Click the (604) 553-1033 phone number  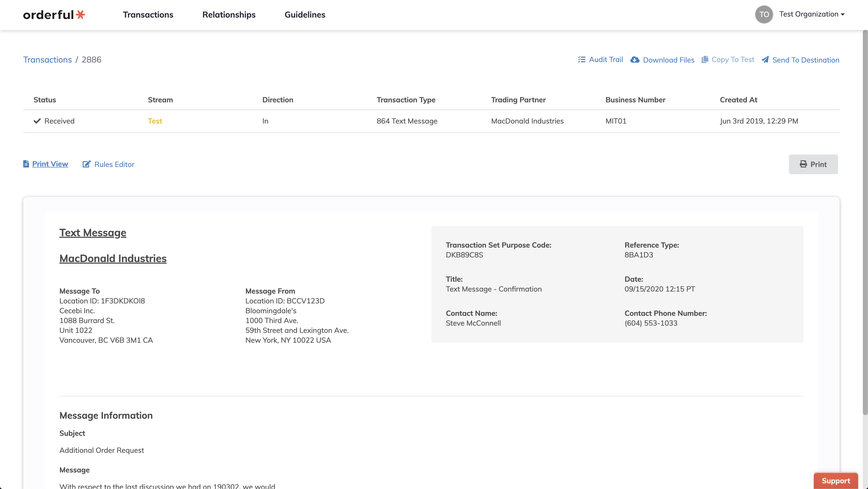(651, 323)
